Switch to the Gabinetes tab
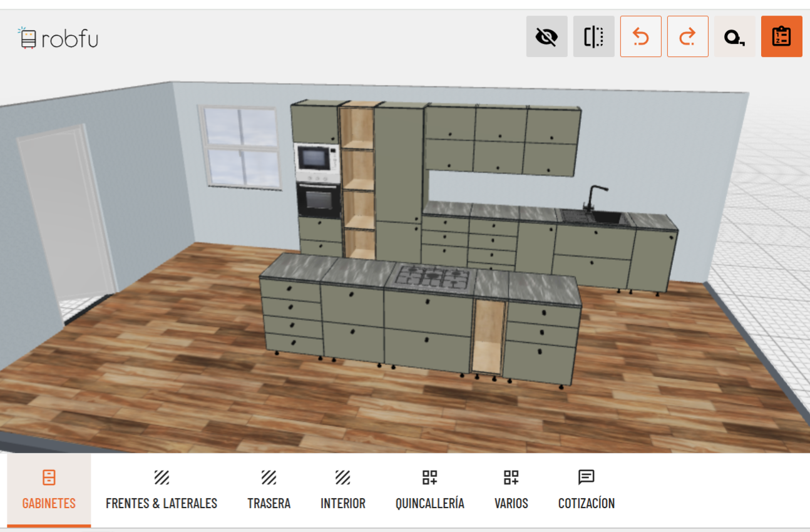Image resolution: width=810 pixels, height=532 pixels. [x=49, y=490]
